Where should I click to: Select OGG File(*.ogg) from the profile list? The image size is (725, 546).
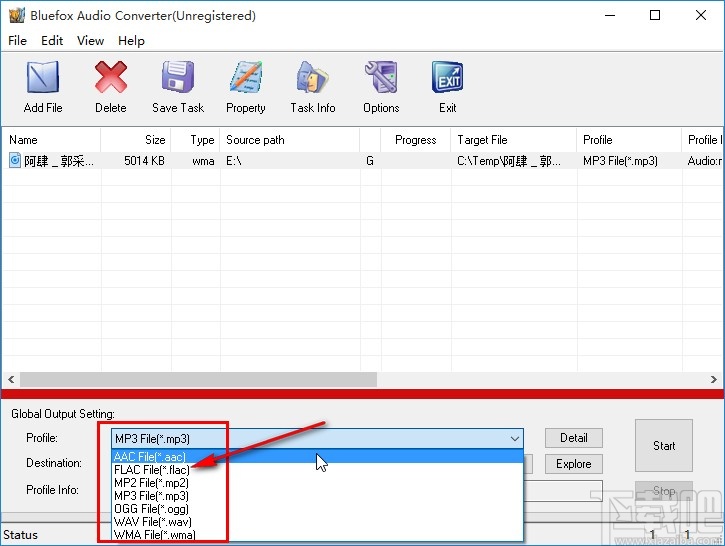pyautogui.click(x=317, y=509)
